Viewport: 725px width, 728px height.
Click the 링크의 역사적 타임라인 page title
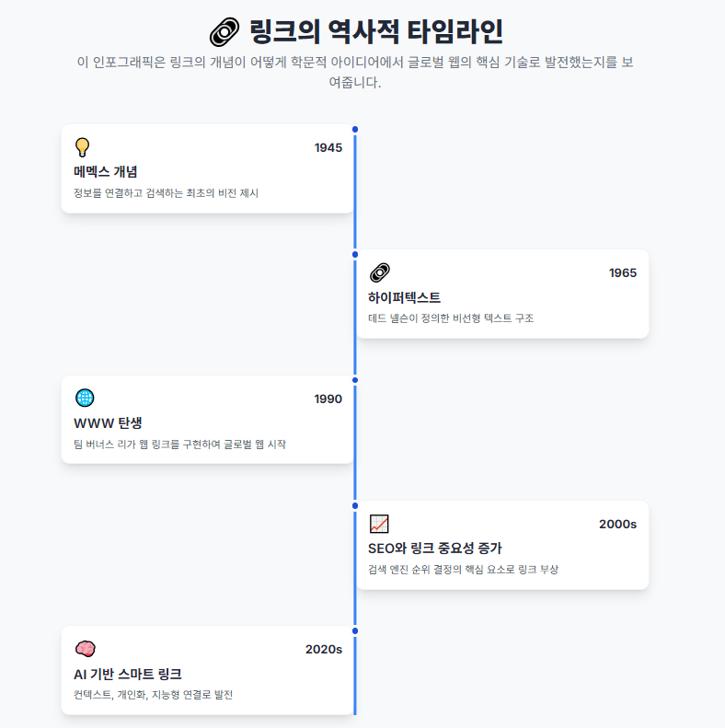375,31
